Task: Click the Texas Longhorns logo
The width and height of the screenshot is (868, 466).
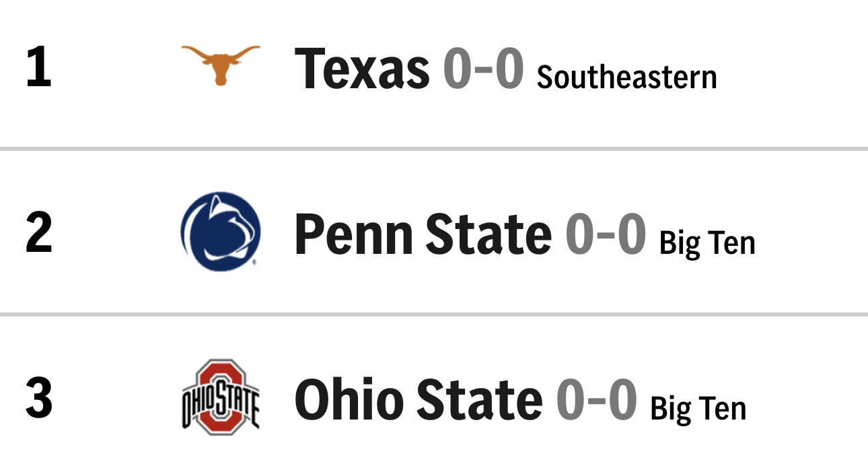Action: (x=220, y=65)
